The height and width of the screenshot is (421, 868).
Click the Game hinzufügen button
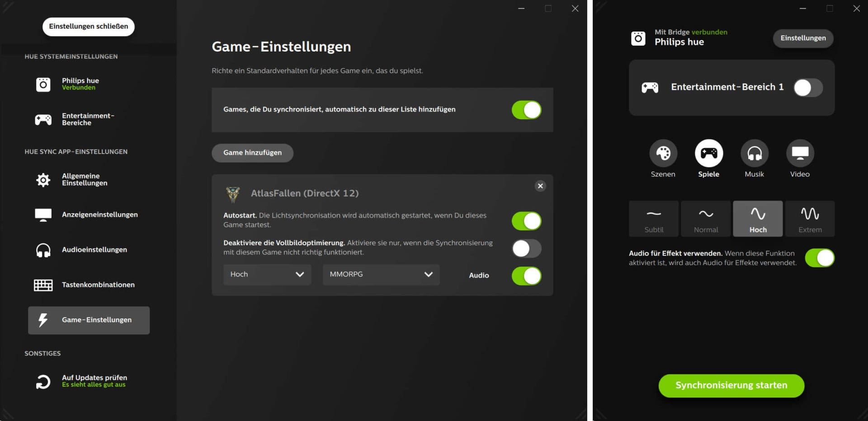[x=252, y=153]
